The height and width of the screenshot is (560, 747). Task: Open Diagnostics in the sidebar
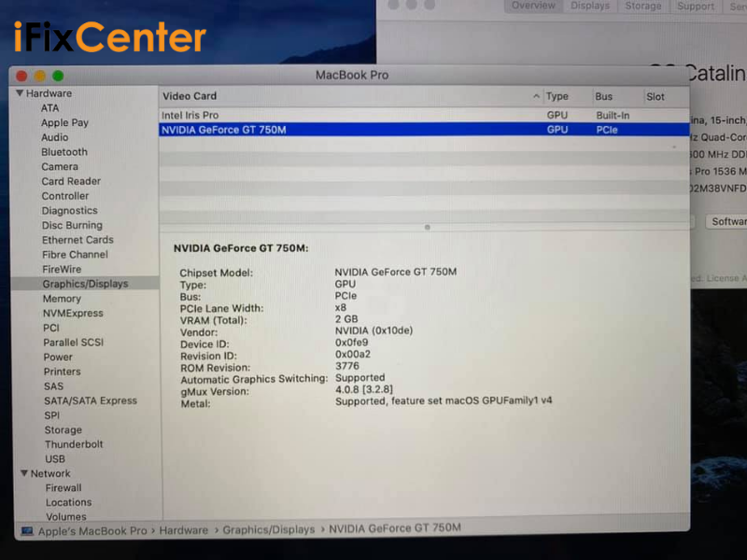coord(69,211)
